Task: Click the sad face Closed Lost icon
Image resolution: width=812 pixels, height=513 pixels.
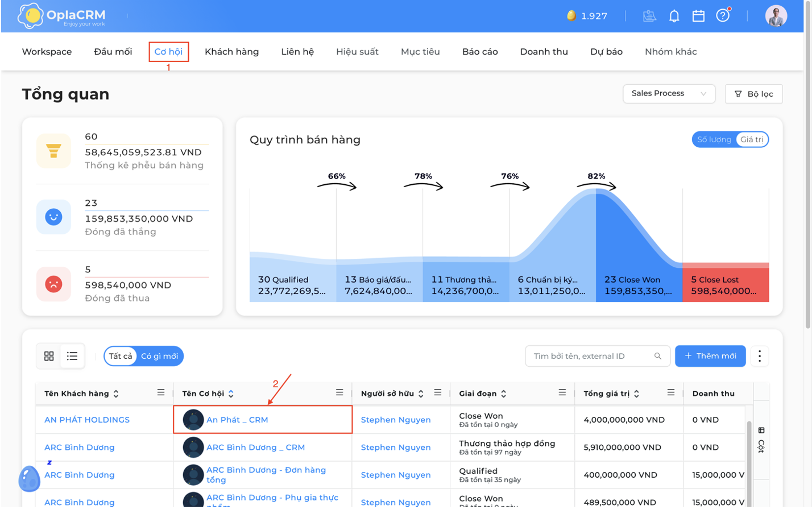Action: click(53, 283)
